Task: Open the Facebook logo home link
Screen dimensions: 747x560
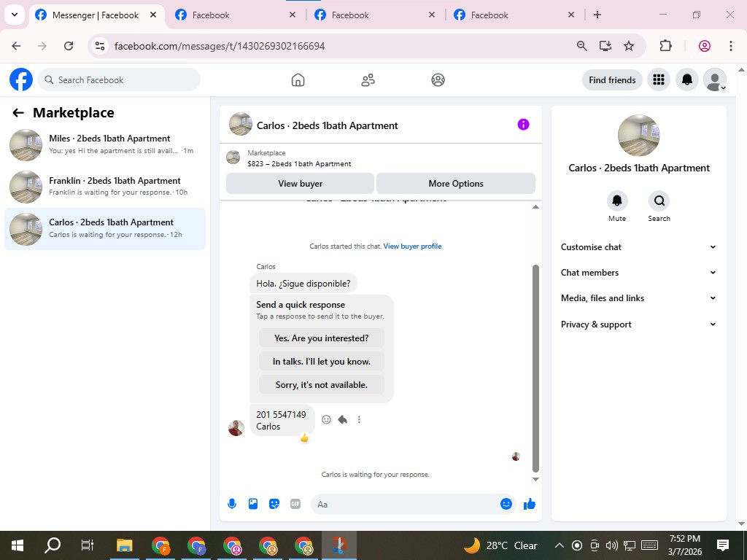Action: [x=21, y=79]
